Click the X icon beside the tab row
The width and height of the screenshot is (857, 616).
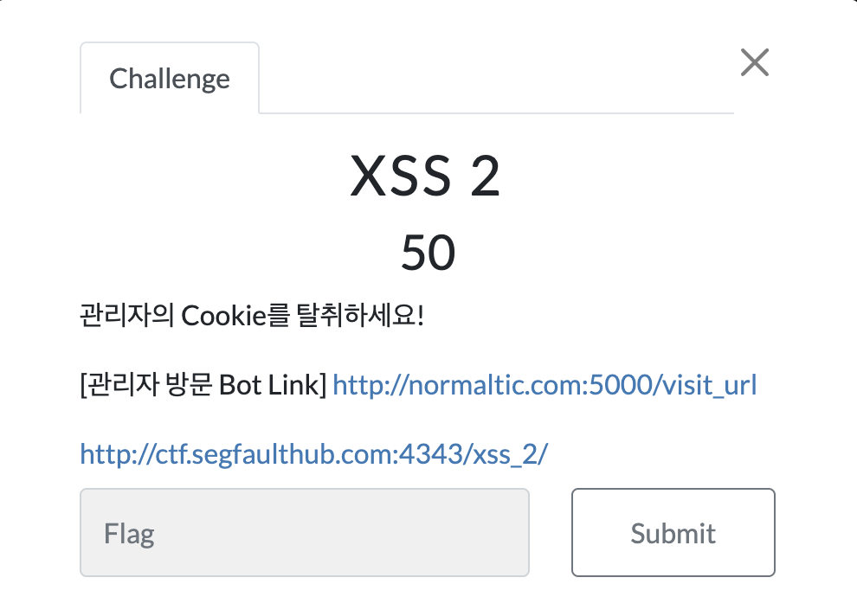pyautogui.click(x=755, y=62)
